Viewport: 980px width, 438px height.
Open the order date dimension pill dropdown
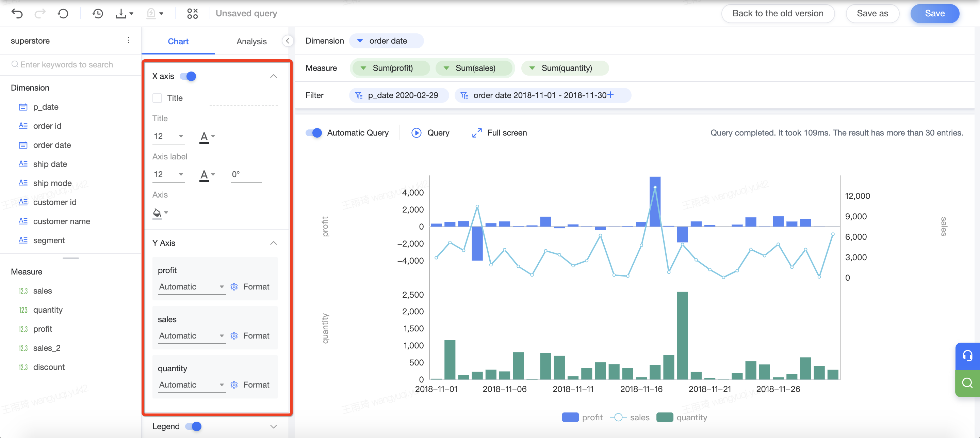[x=360, y=41]
